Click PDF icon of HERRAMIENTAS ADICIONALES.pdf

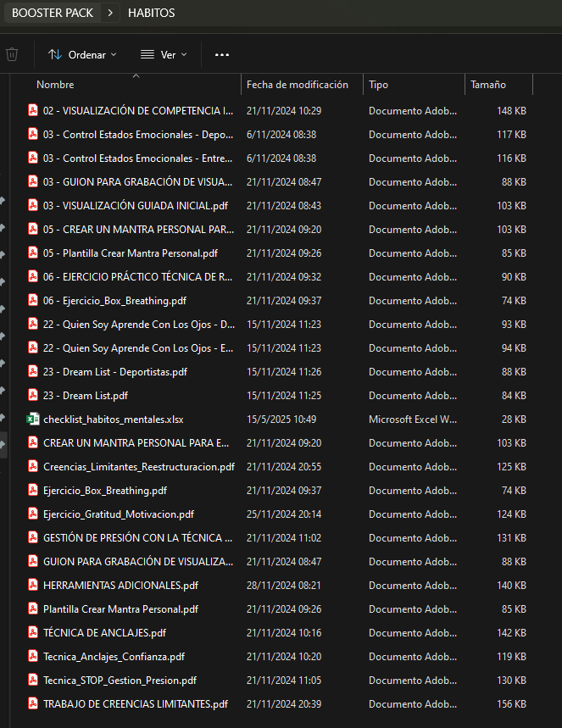pos(33,586)
